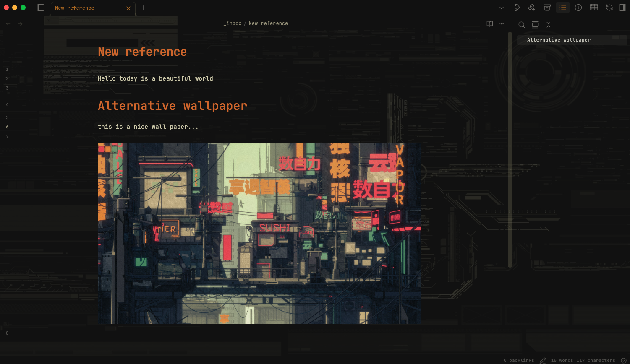Open the more options ellipsis menu

tap(501, 24)
